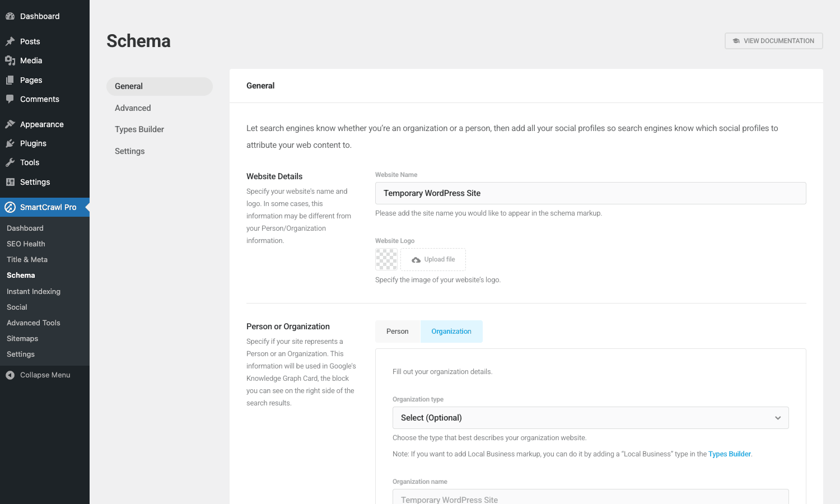Image resolution: width=840 pixels, height=504 pixels.
Task: Follow the Types Builder link in note
Action: [x=729, y=454]
